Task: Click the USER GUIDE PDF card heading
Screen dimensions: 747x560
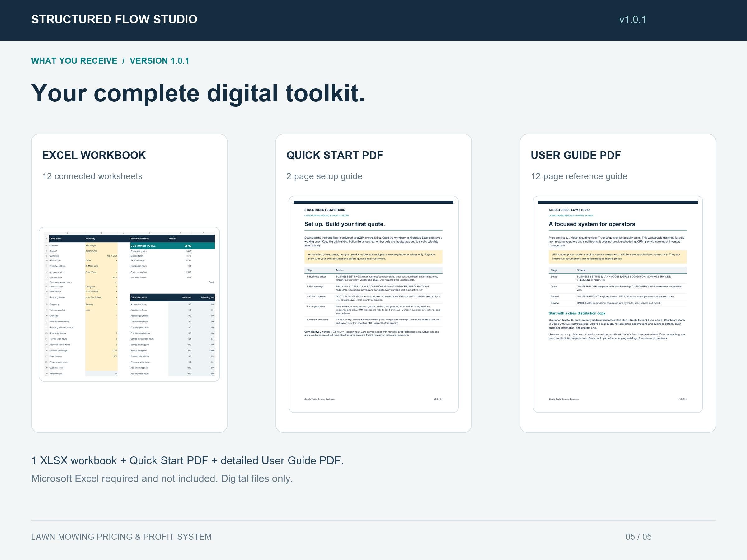Action: tap(576, 155)
